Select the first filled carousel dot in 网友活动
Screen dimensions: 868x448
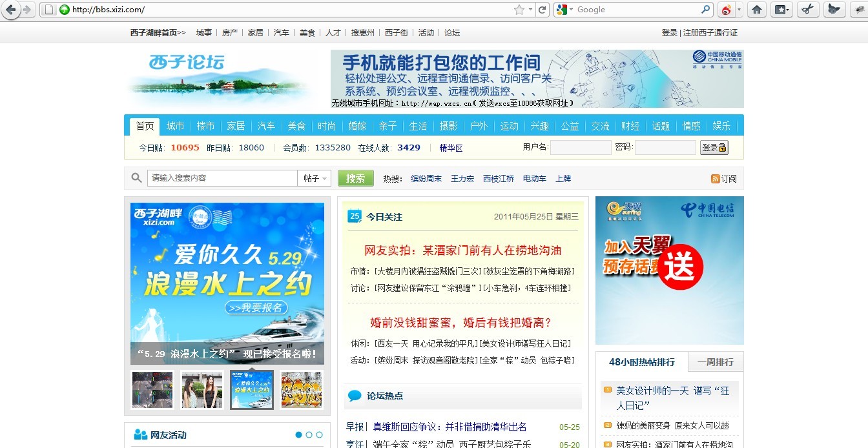point(299,434)
